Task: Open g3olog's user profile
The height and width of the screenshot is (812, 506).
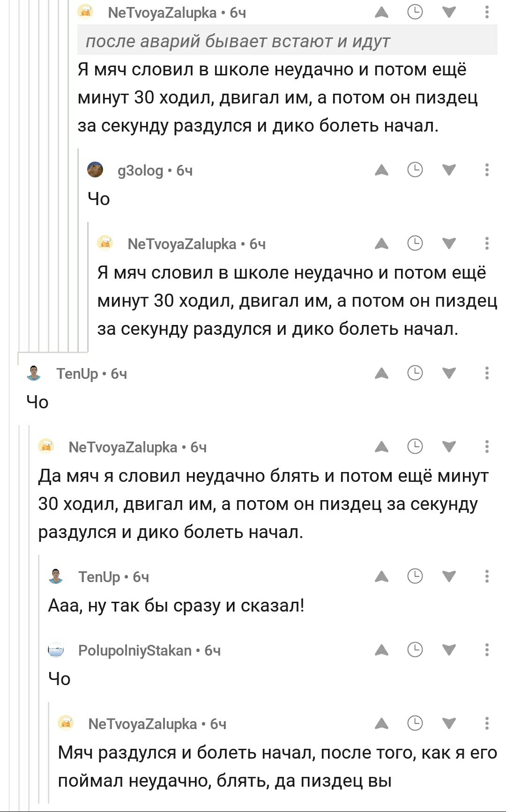Action: point(140,171)
